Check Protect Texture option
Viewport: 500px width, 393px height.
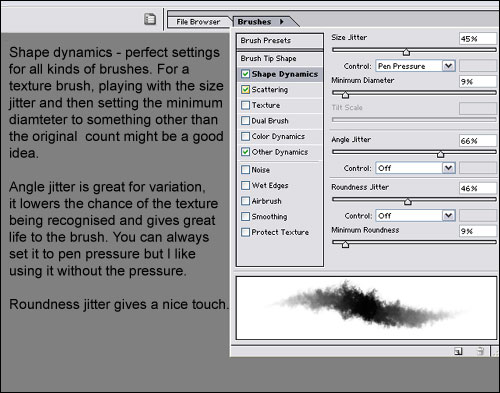pyautogui.click(x=245, y=232)
